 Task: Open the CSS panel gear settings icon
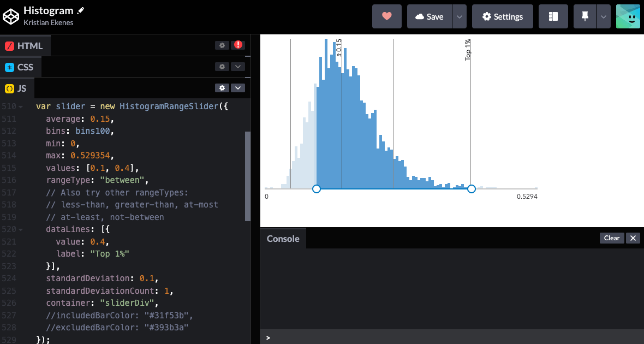point(222,66)
